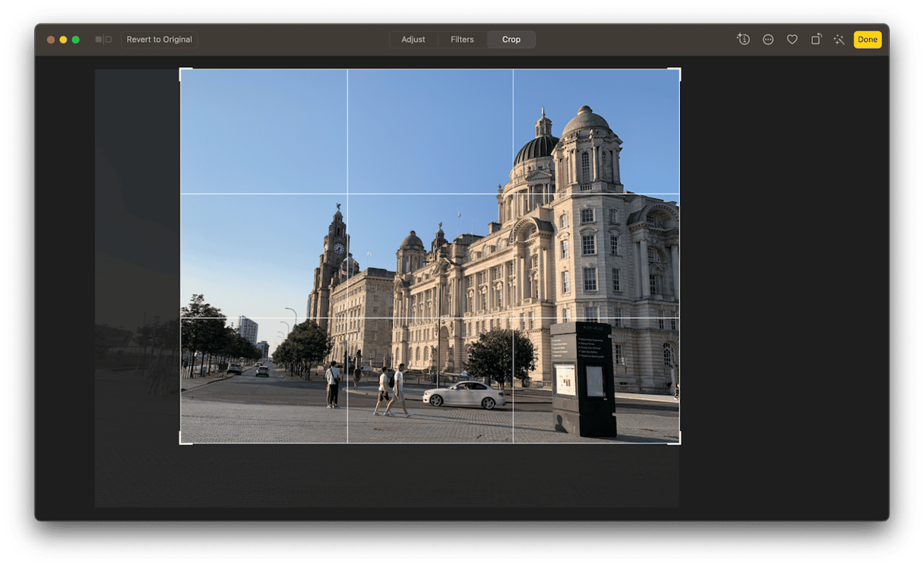The width and height of the screenshot is (924, 567).
Task: Click the green fullscreen window button
Action: point(76,40)
